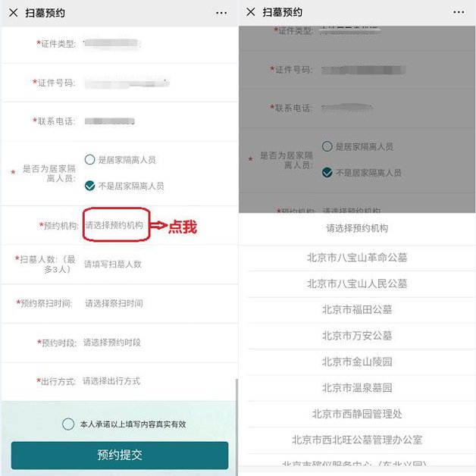Pick 北京市福田公墓 option
The width and height of the screenshot is (476, 476).
(x=357, y=310)
